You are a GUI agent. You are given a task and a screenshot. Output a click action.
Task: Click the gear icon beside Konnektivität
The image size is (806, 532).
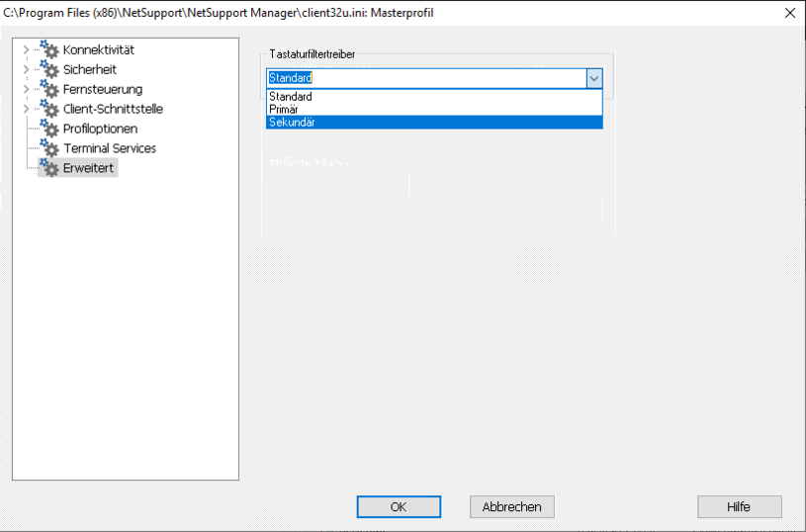tap(49, 49)
